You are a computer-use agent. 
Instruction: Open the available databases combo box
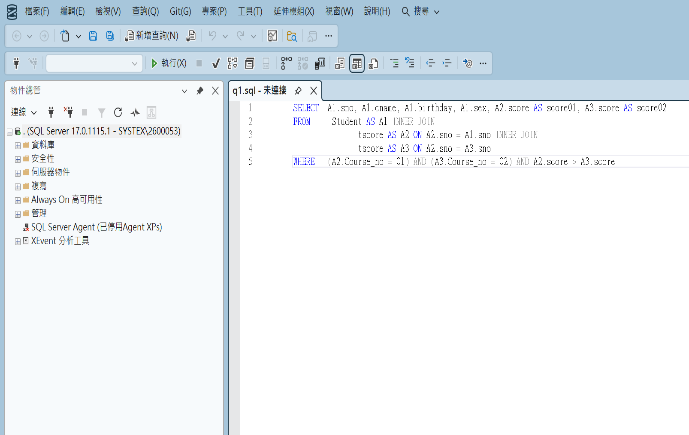[94, 64]
